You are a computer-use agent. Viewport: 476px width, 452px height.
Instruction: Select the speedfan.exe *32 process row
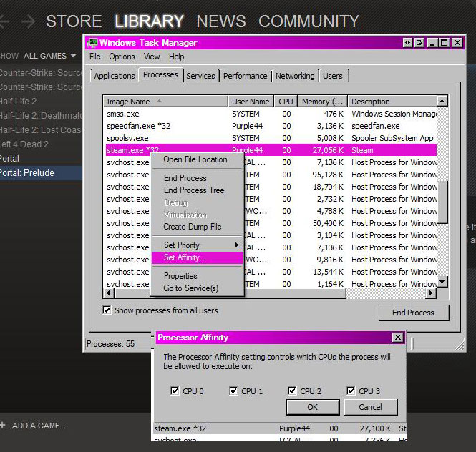(x=271, y=126)
